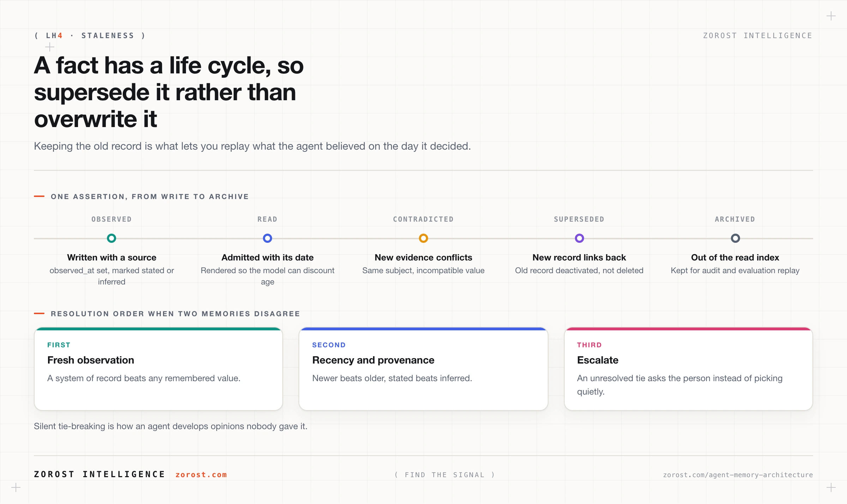Click the blue Read timeline marker
This screenshot has height=504, width=847.
click(268, 238)
